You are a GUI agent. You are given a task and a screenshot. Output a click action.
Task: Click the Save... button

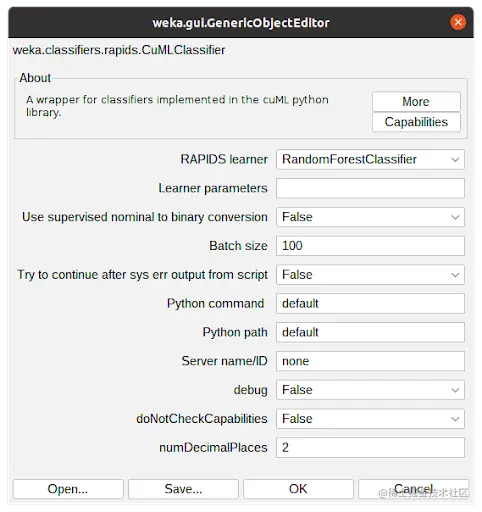click(183, 489)
